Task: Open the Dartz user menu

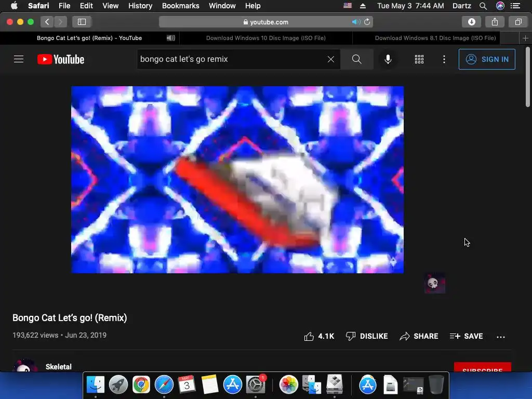Action: [462, 6]
